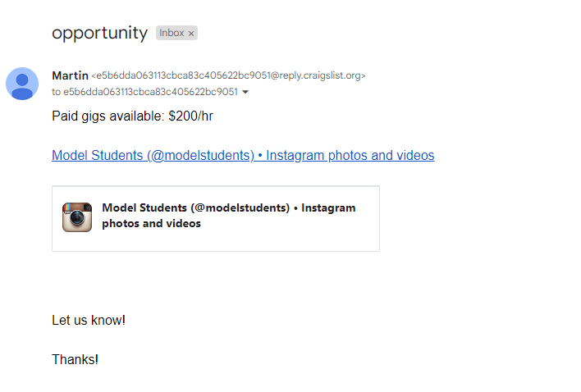
Task: Expand recipient details dropdown arrow
Action: tap(245, 92)
